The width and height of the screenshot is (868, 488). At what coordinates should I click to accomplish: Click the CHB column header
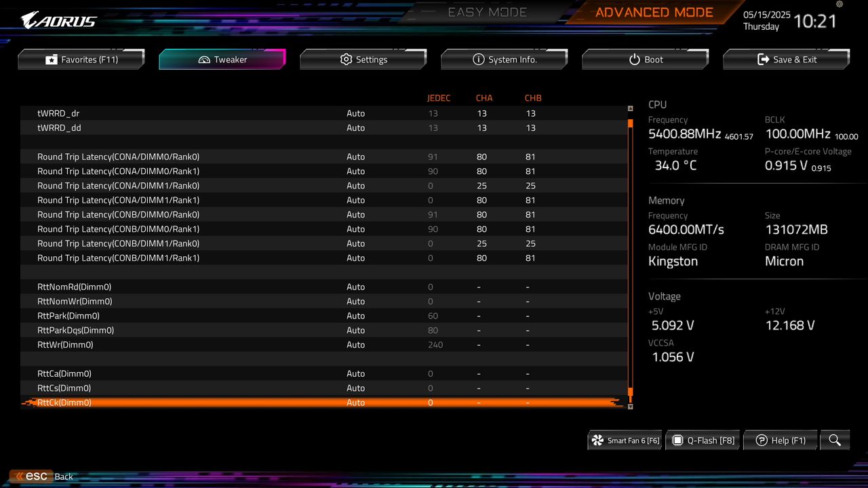[x=533, y=98]
